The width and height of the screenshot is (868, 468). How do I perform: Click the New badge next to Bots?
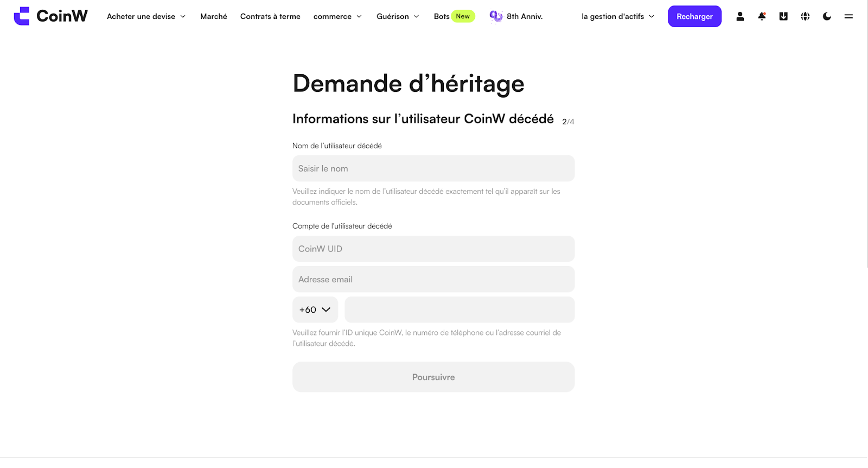pyautogui.click(x=463, y=16)
